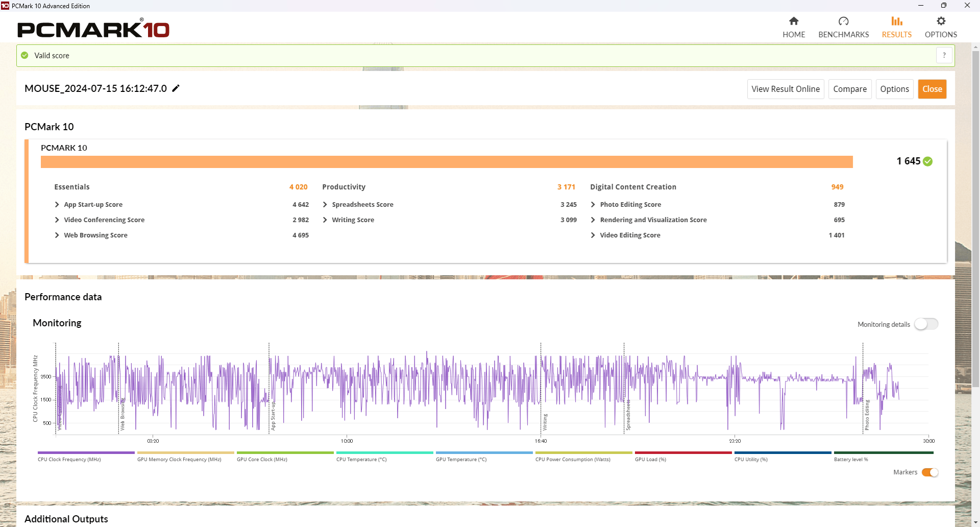Image resolution: width=980 pixels, height=527 pixels.
Task: Click the Essentials score 4 020
Action: [x=298, y=187]
